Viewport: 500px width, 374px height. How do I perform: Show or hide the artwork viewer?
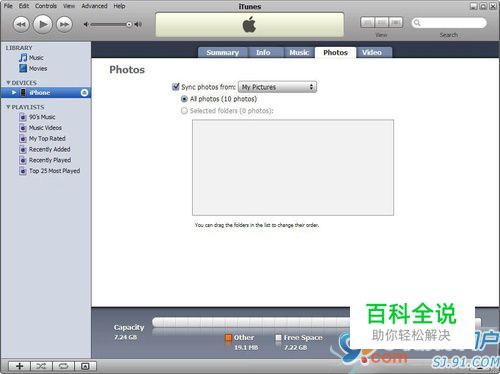[x=85, y=366]
